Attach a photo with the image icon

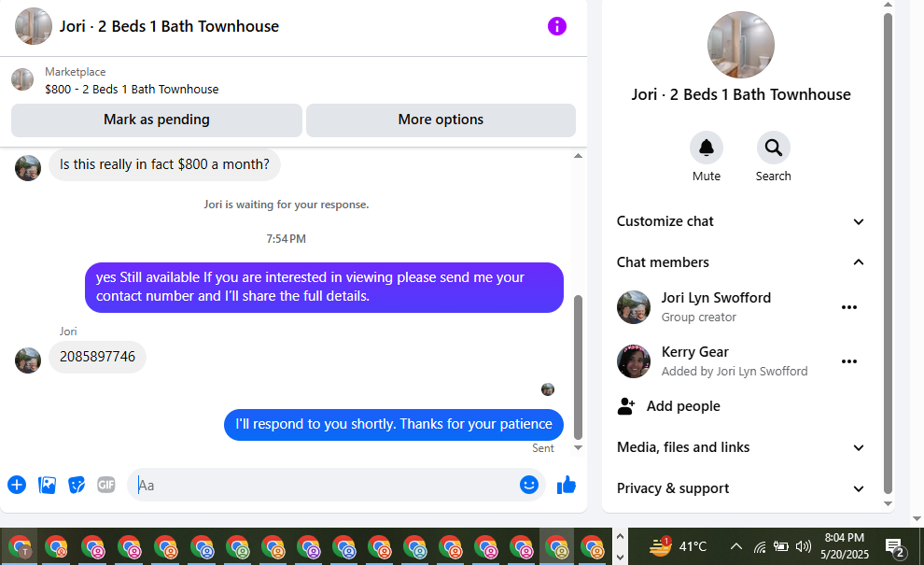(48, 485)
